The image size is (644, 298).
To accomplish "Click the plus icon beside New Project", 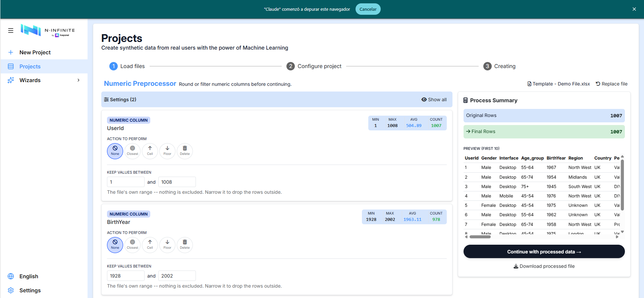I will click(11, 52).
